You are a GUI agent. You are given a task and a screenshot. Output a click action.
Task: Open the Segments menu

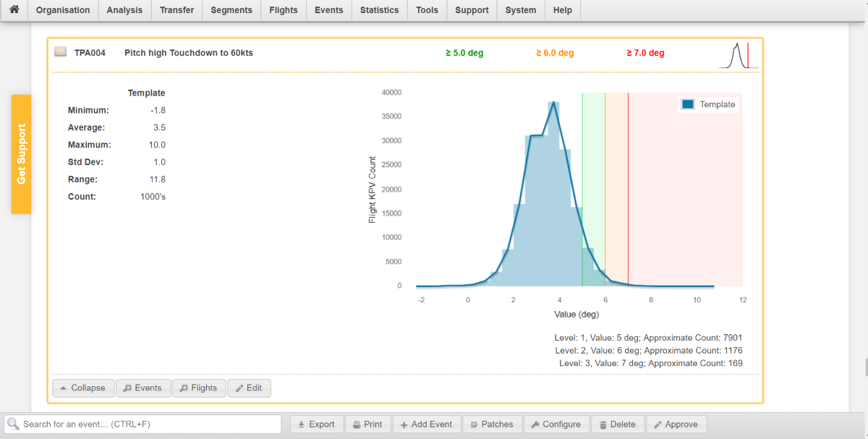click(231, 10)
